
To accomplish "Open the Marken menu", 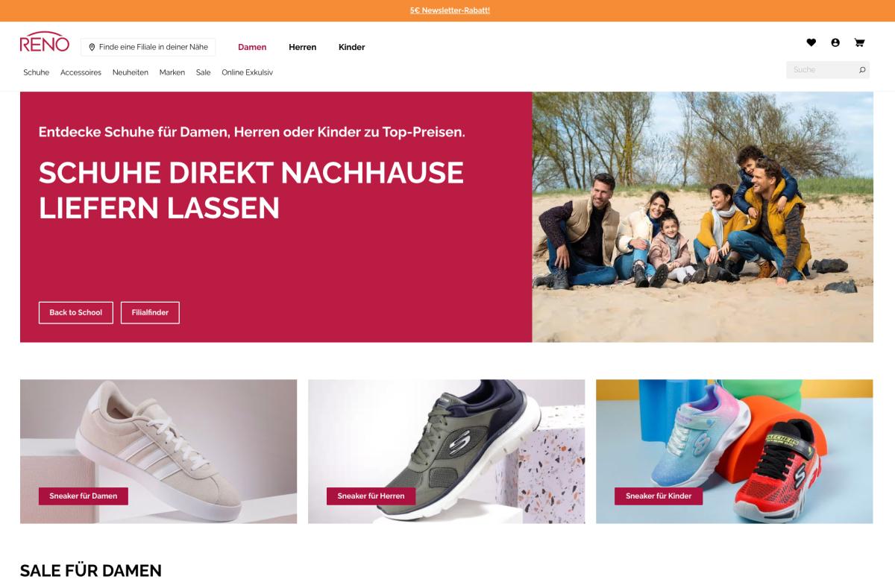I will click(x=172, y=72).
